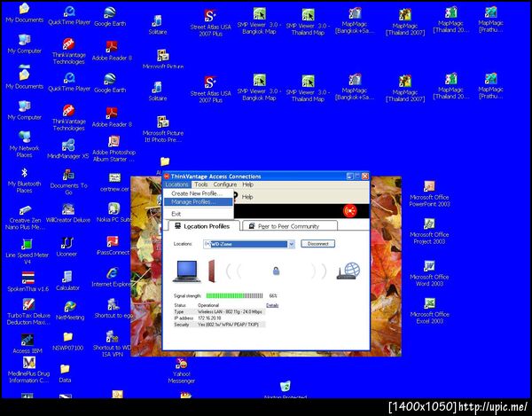Click the Wireless LAN - 802.11g type value
Screen dimensions: 532x416
click(230, 311)
